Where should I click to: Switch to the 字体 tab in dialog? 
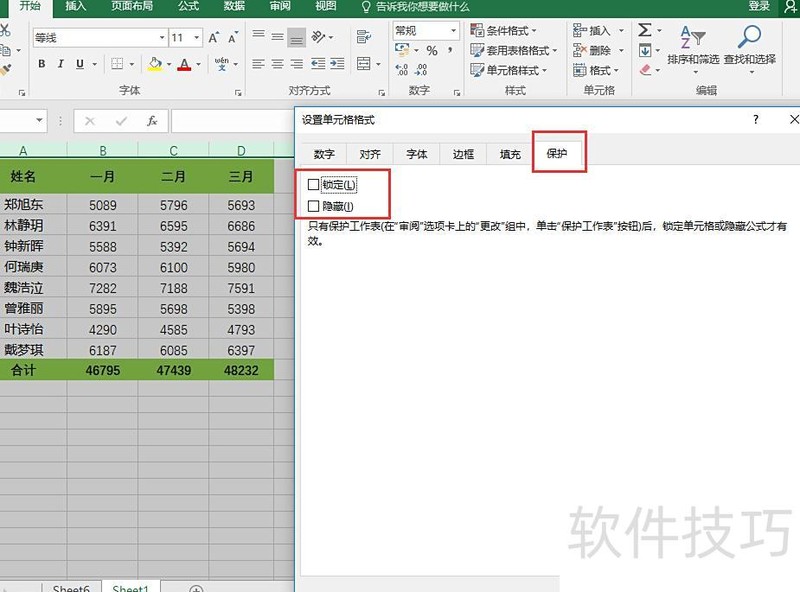tap(416, 154)
